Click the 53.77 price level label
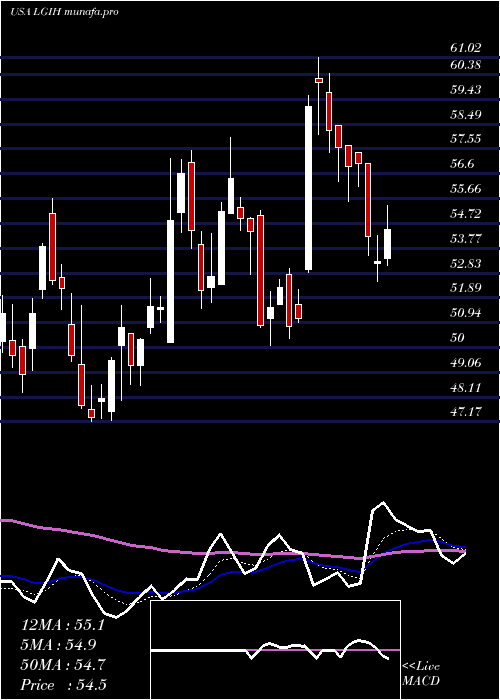500x700 pixels. point(466,239)
